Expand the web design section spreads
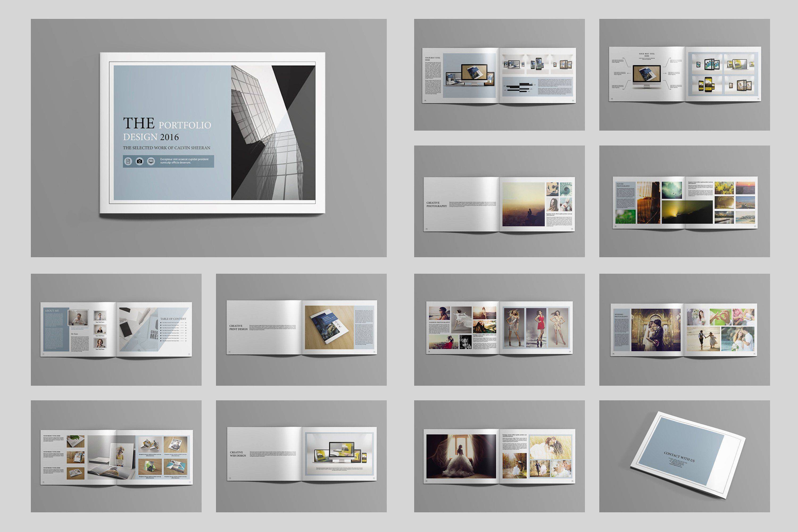798x532 pixels. click(x=299, y=465)
